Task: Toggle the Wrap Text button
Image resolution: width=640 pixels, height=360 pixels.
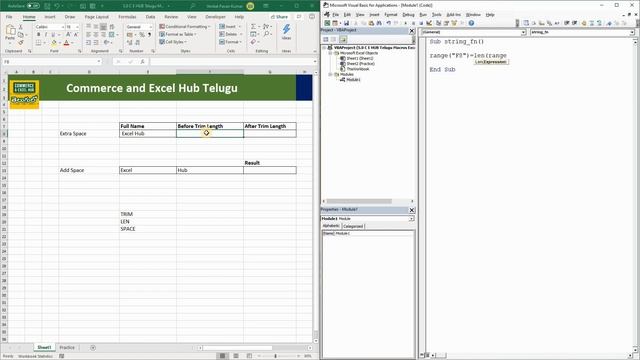Action: [x=111, y=27]
